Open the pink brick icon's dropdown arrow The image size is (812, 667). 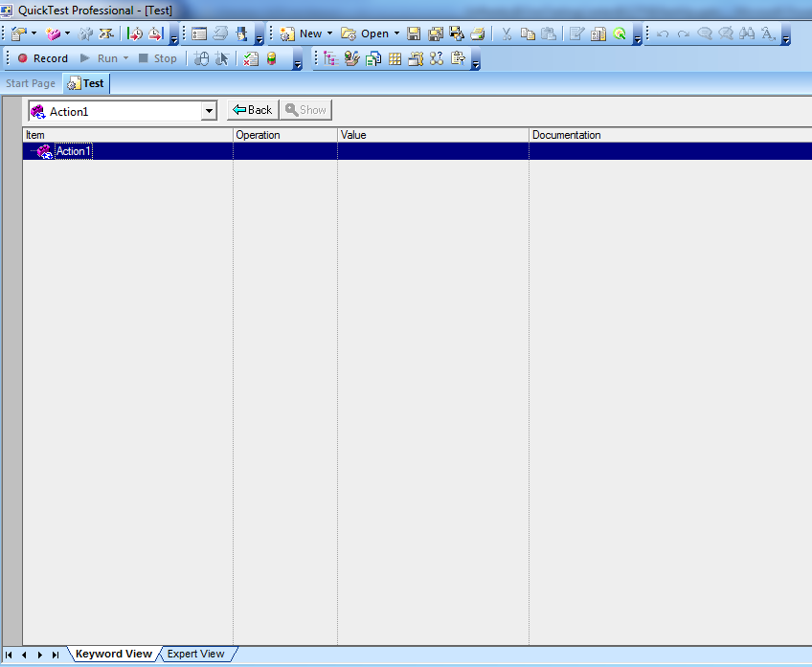pos(67,33)
